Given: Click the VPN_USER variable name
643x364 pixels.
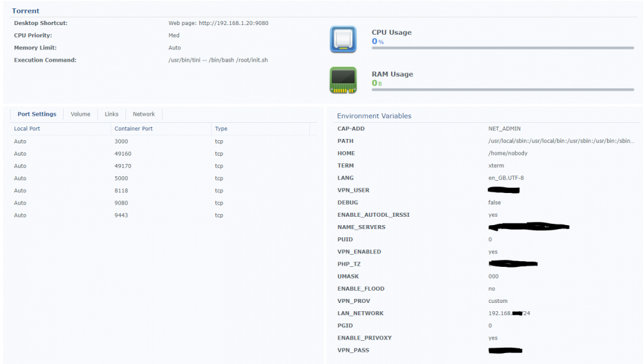Looking at the screenshot, I should (354, 190).
